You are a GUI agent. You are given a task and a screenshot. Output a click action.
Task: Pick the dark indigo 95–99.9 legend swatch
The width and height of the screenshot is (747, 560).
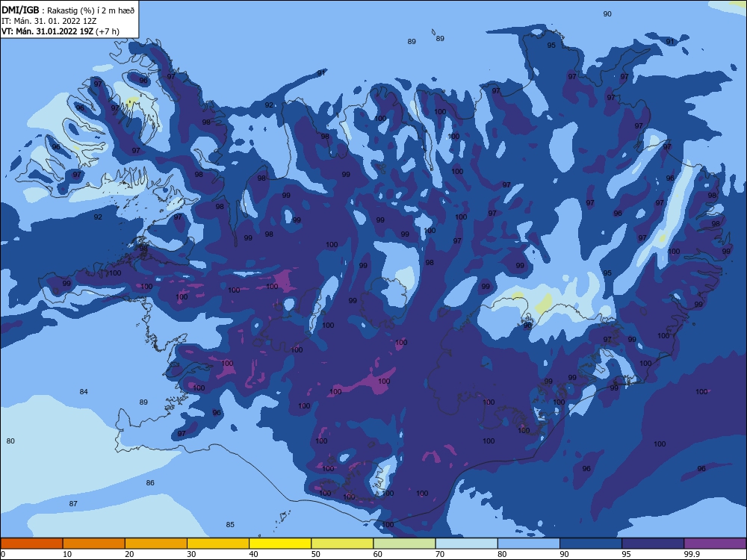[x=653, y=544]
